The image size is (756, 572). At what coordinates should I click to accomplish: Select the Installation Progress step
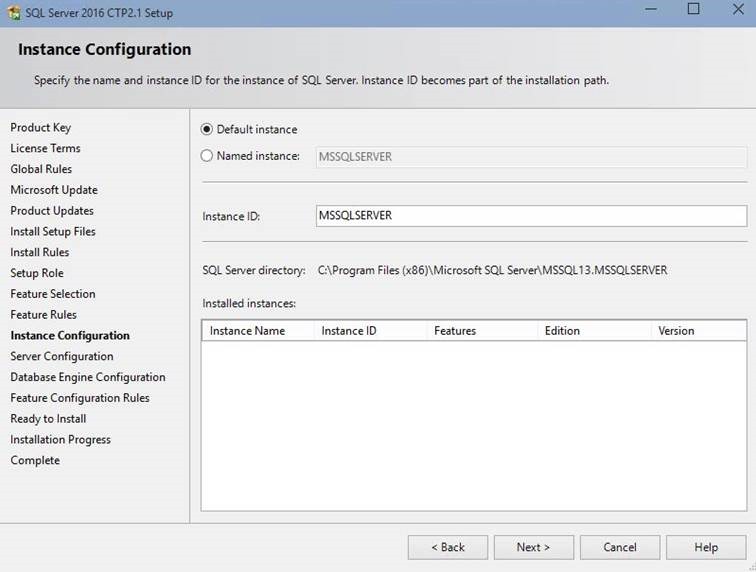coord(60,439)
